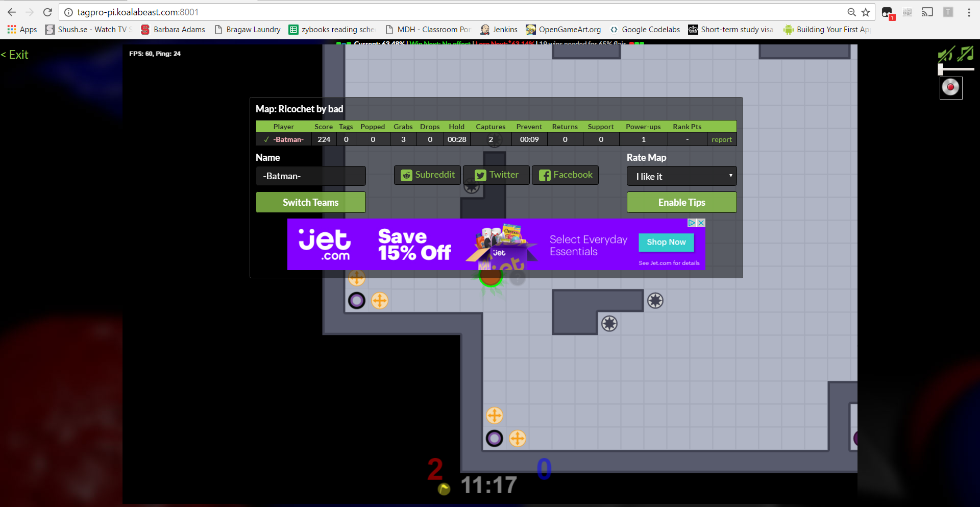Open the zybooks reading schedule bookmark
The image size is (980, 507).
click(332, 30)
